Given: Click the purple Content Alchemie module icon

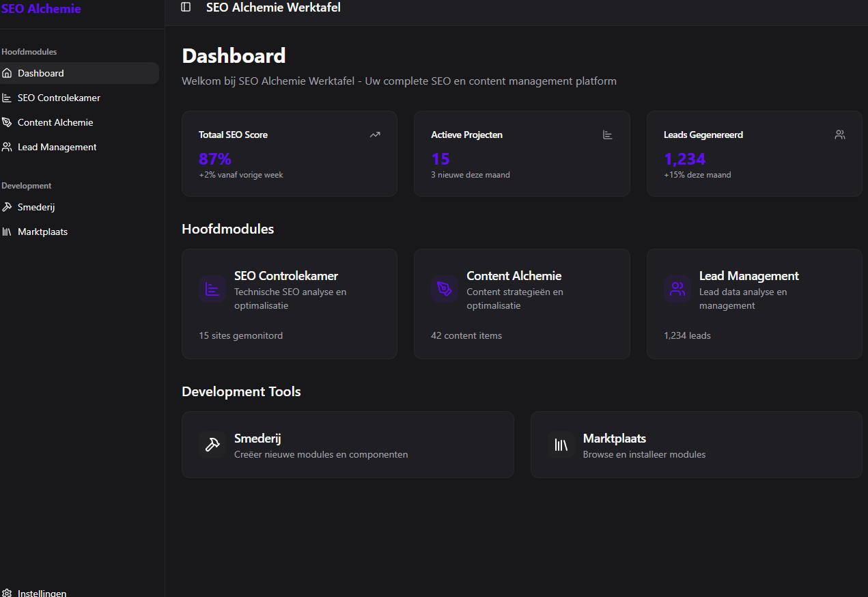Looking at the screenshot, I should [445, 289].
